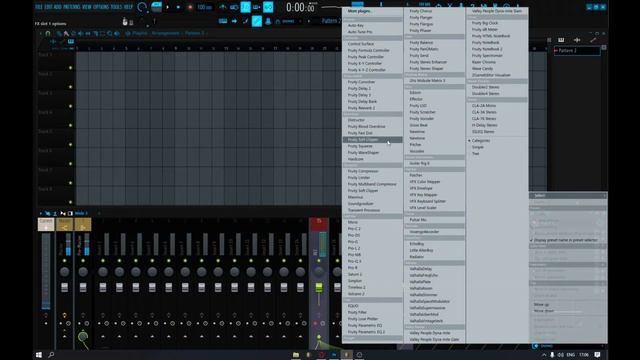Open the Windows notification center icon
The height and width of the screenshot is (360, 640).
coord(597,355)
